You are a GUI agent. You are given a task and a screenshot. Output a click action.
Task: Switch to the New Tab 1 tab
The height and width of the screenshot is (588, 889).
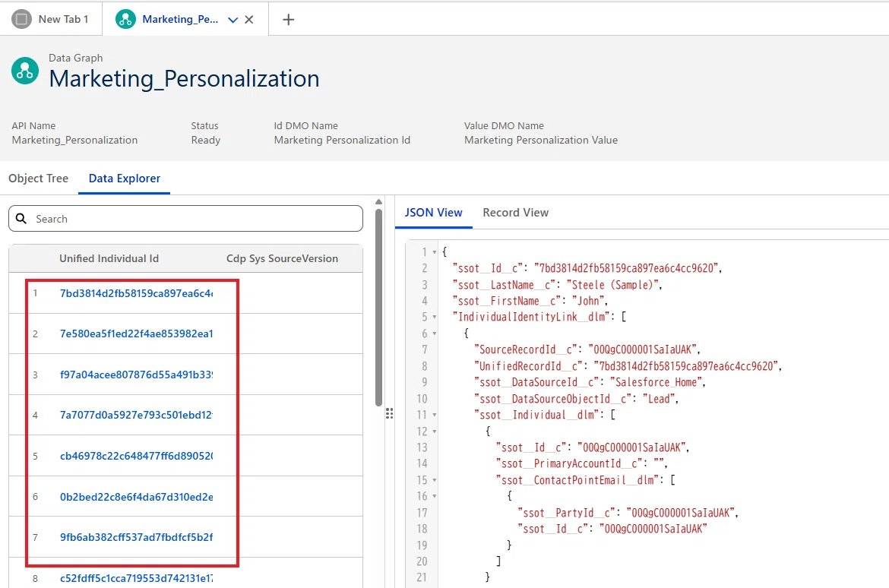[51, 19]
